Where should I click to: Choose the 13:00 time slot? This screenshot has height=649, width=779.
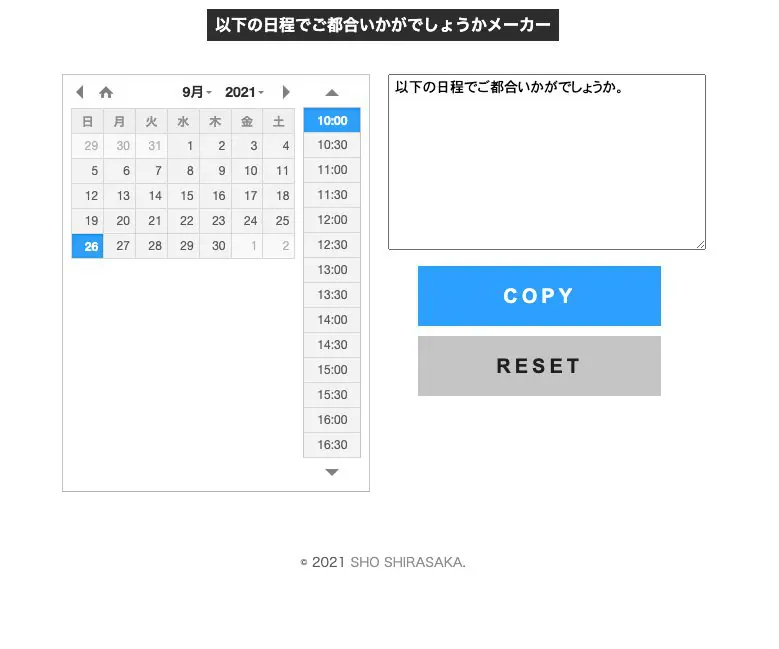[x=332, y=270]
